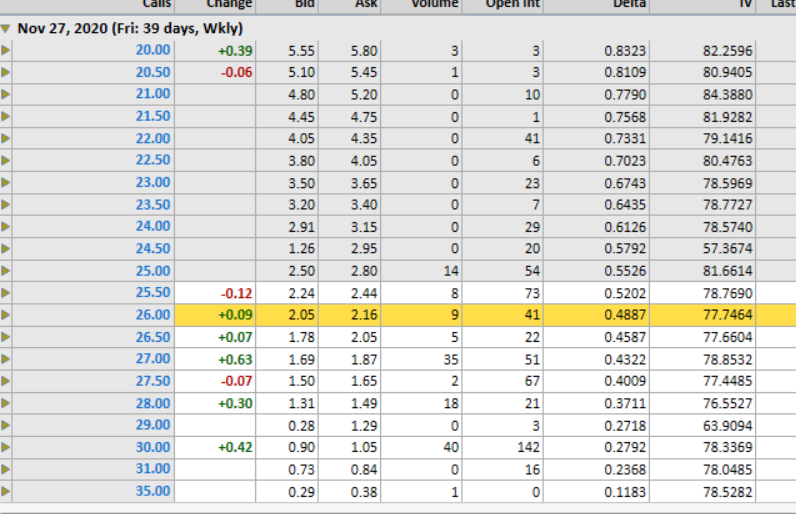This screenshot has width=796, height=514.
Task: Select the +0.42 change value
Action: (x=235, y=448)
